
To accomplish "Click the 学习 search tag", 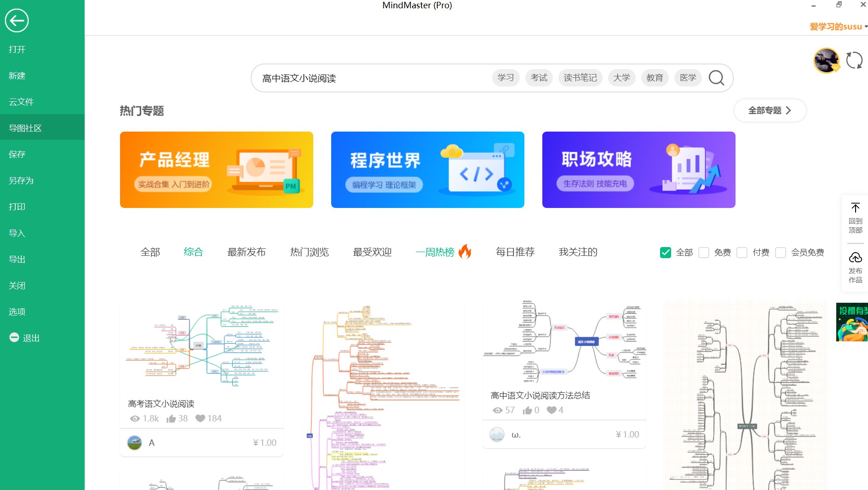I will (x=506, y=78).
